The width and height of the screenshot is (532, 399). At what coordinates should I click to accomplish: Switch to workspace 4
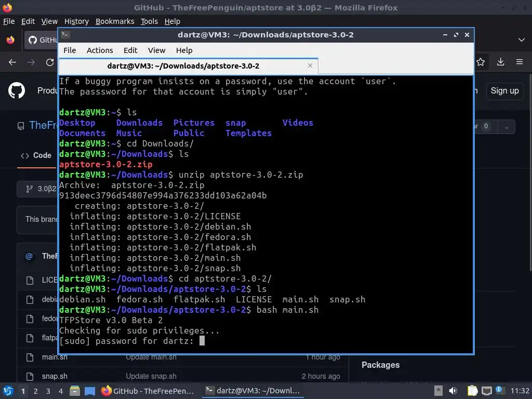tap(61, 391)
